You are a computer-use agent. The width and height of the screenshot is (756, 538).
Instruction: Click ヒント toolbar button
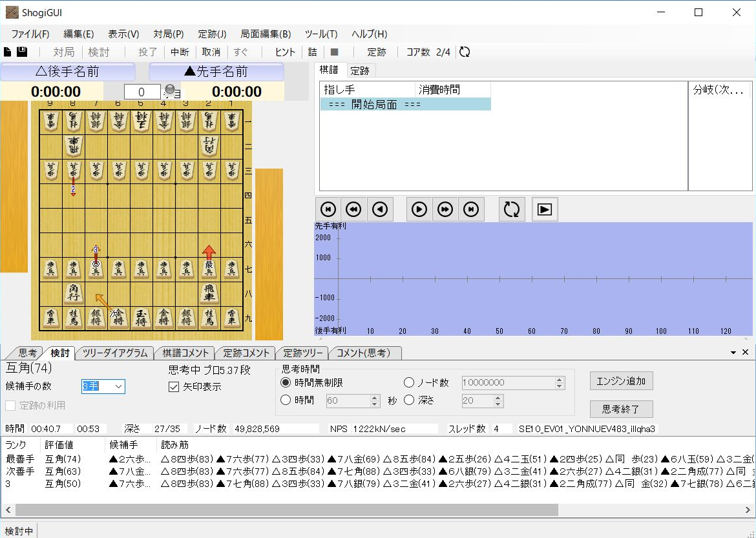(x=284, y=52)
